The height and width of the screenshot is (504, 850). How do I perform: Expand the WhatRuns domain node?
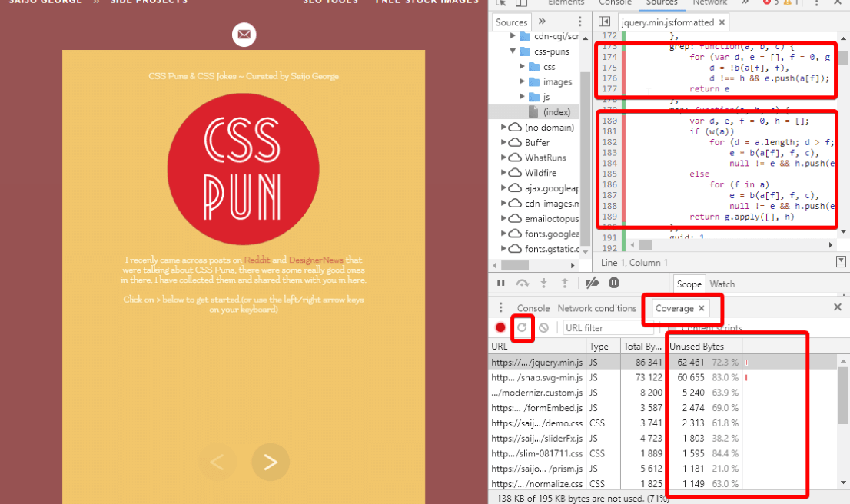coord(503,157)
